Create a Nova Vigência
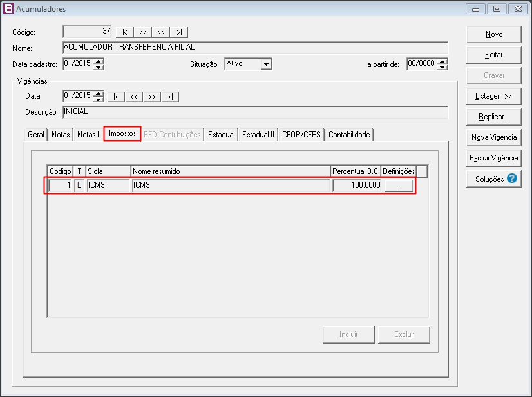Screen dimensions: 532x397 click(493, 137)
